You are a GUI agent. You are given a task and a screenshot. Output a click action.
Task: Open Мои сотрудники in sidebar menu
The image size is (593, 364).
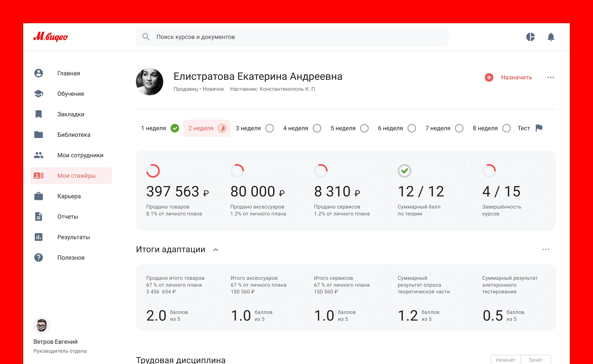80,155
